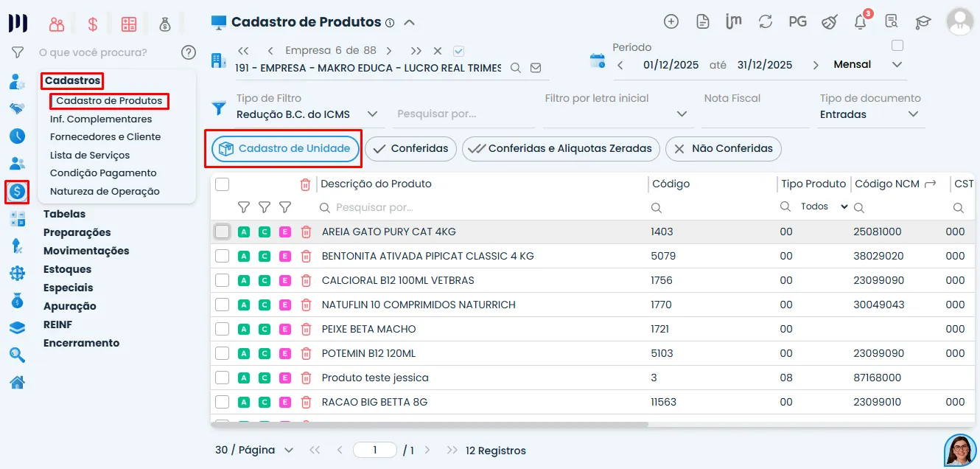Open the graduation cap training icon

(923, 22)
